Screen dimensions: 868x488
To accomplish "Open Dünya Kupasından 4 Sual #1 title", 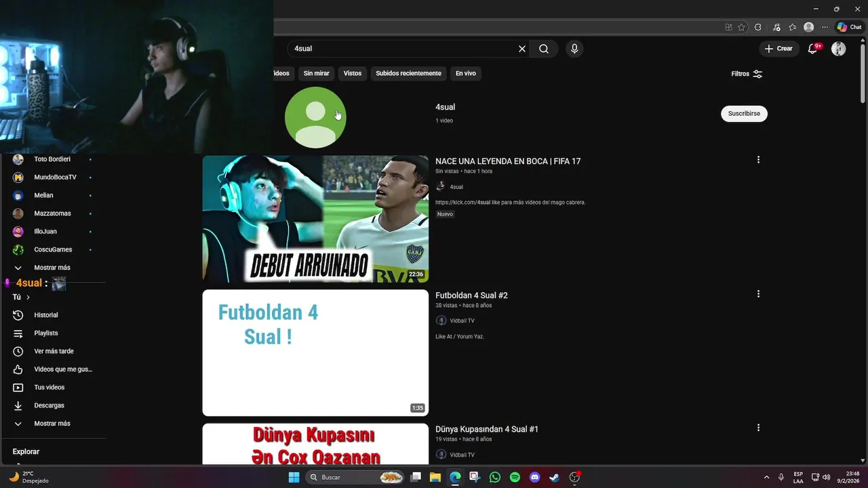I will [x=487, y=429].
